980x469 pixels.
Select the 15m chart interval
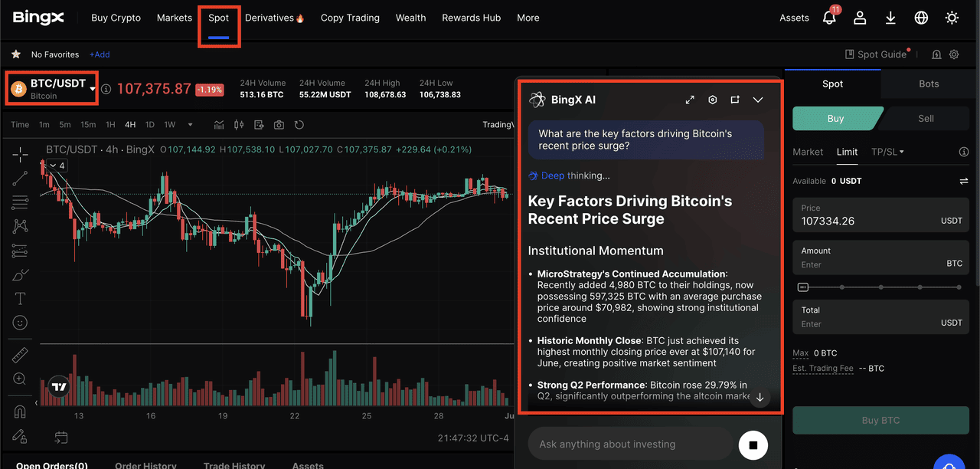pyautogui.click(x=88, y=125)
